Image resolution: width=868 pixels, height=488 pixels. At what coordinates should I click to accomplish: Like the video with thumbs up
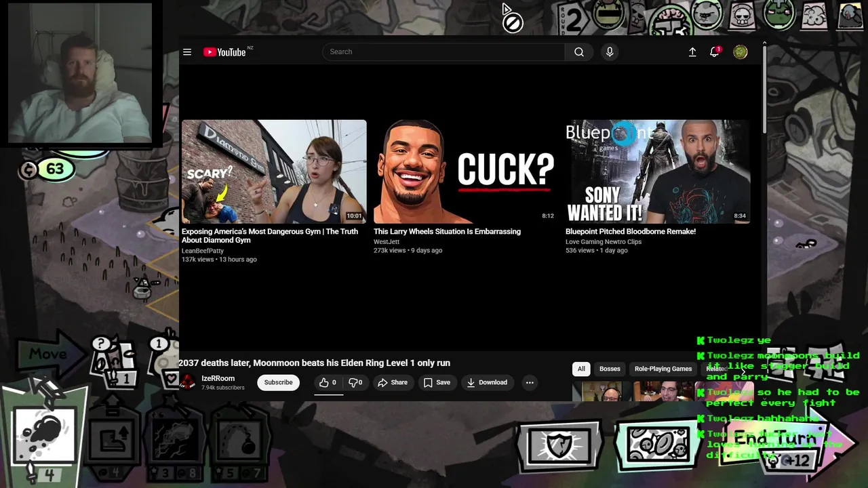(328, 383)
